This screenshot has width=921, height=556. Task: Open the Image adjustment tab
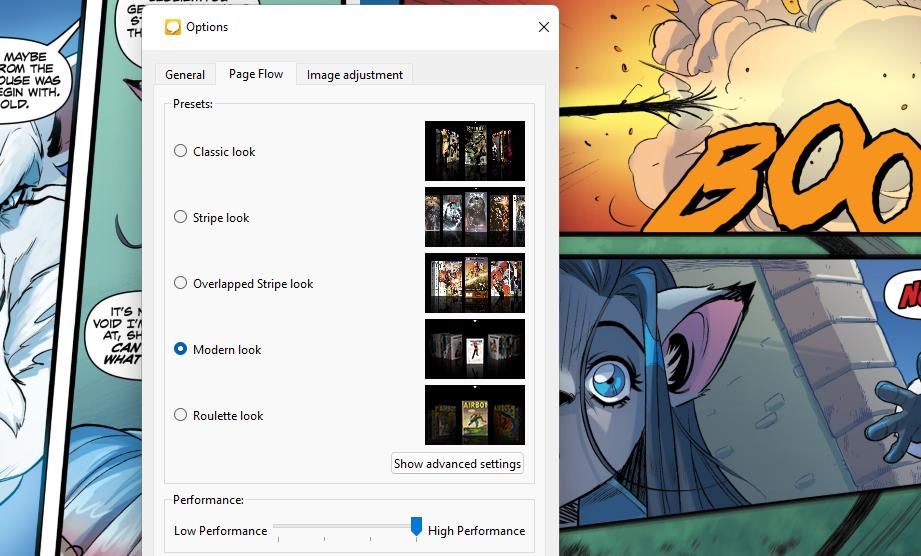[355, 75]
